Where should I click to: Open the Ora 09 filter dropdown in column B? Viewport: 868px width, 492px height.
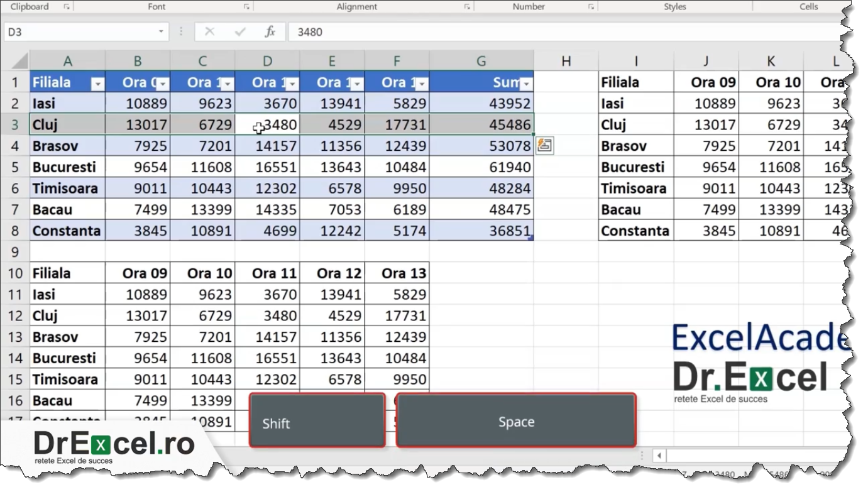coord(162,84)
